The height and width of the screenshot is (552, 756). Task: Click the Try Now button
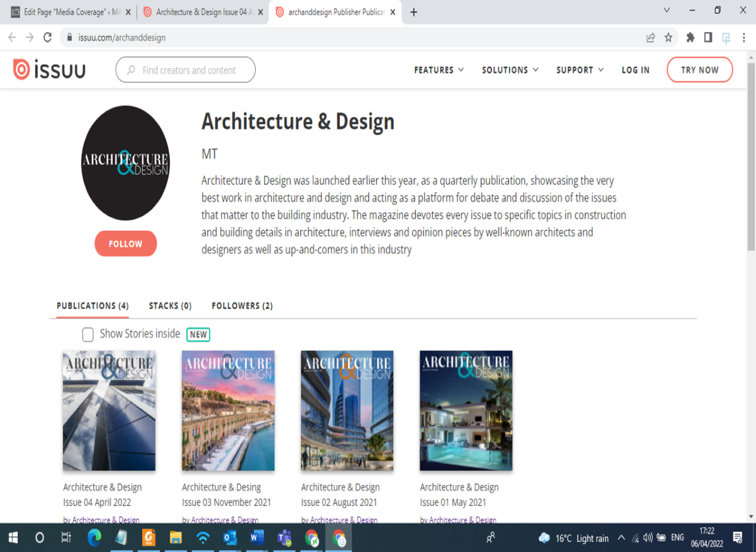point(700,70)
